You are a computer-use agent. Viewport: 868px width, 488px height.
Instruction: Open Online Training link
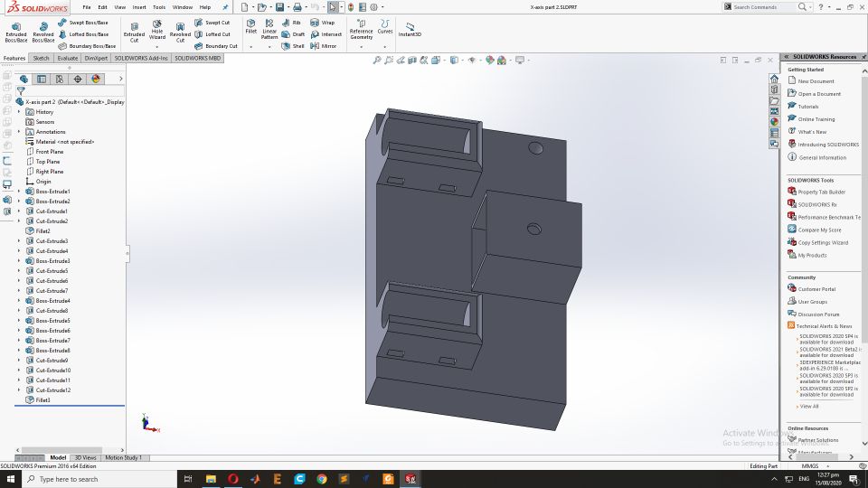pyautogui.click(x=816, y=119)
